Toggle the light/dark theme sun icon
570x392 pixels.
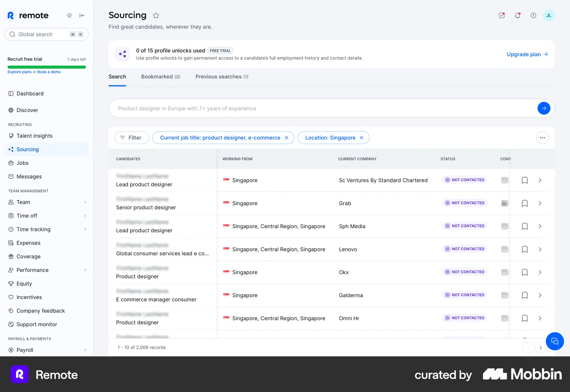pos(69,15)
